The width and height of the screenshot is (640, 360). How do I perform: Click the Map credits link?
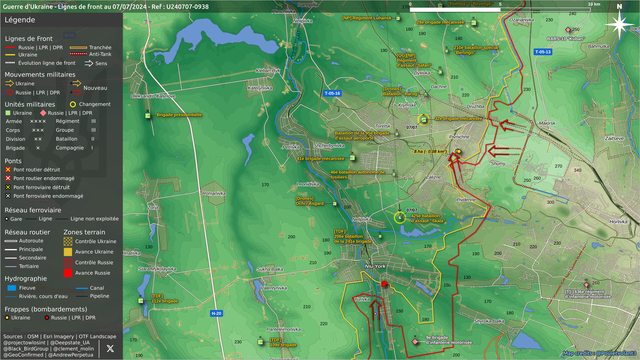(599, 353)
